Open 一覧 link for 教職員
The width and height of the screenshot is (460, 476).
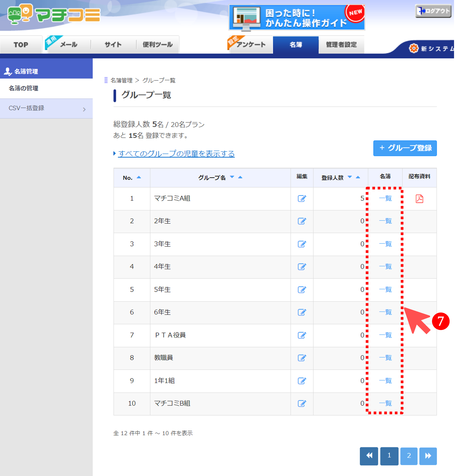point(385,358)
